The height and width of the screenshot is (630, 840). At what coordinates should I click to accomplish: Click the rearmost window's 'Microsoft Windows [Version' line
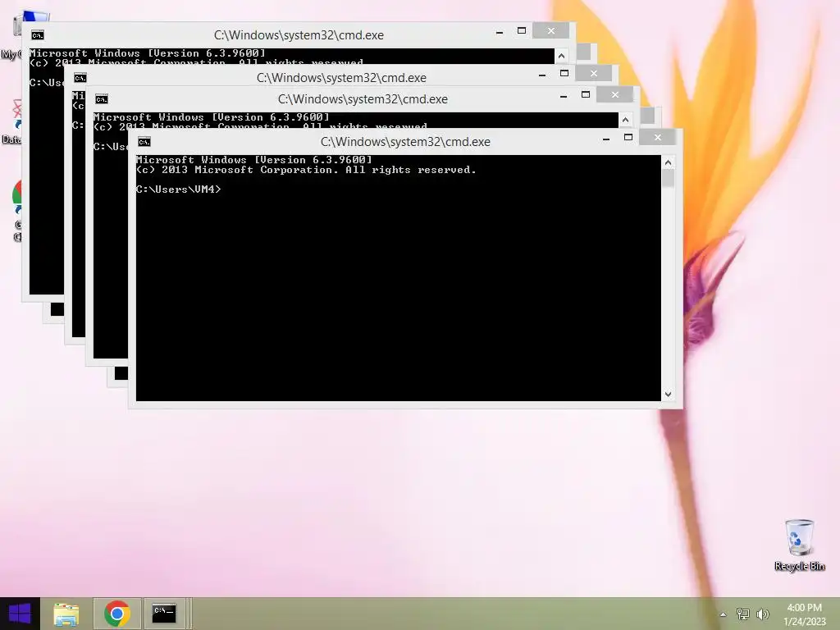pyautogui.click(x=148, y=53)
